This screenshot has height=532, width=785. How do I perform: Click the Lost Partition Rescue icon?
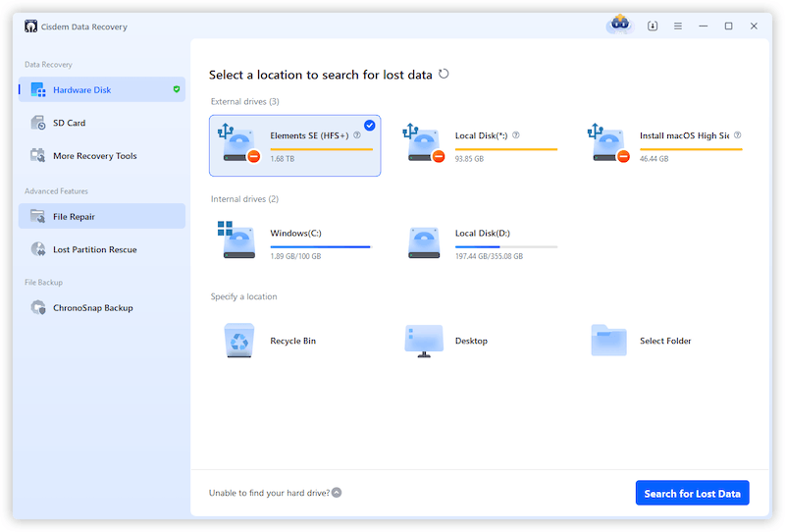click(38, 249)
